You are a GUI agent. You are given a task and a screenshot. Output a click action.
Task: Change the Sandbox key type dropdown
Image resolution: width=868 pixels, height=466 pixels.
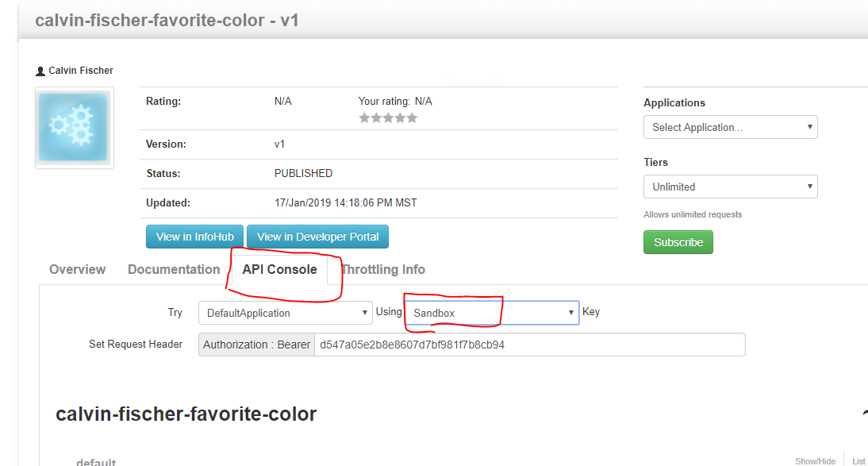[x=492, y=313]
